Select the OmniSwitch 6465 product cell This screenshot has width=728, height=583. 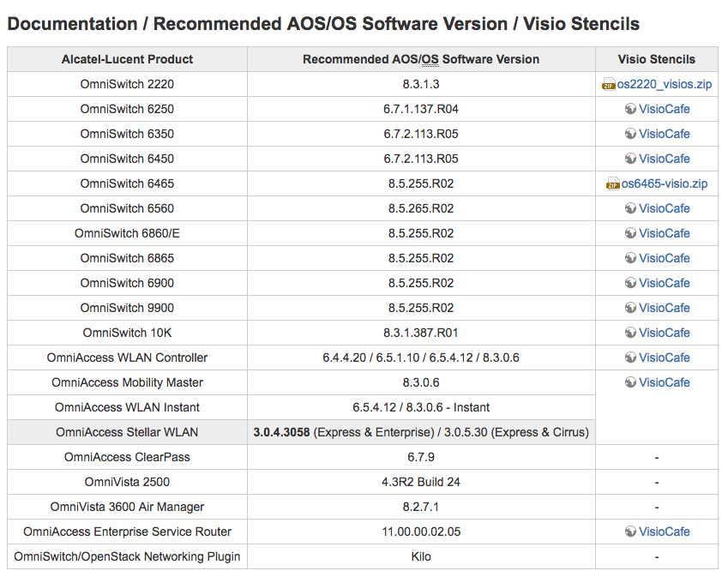click(127, 183)
